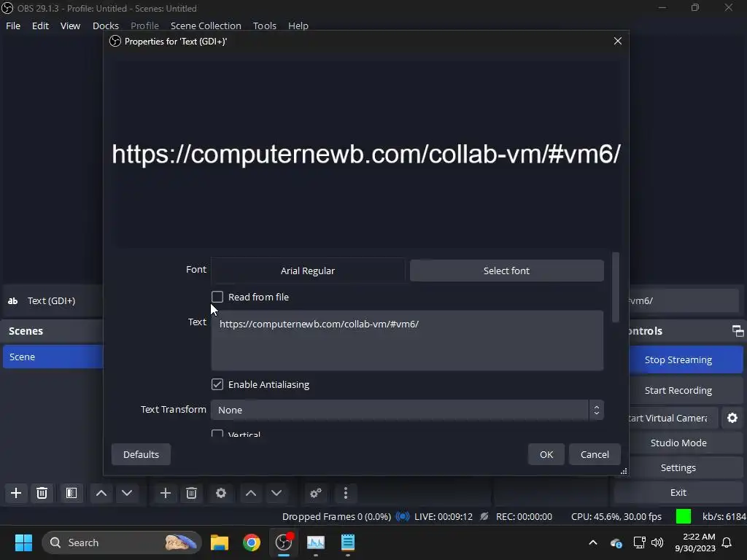Select the Scene item in Scenes list
The width and height of the screenshot is (747, 560).
(x=53, y=357)
